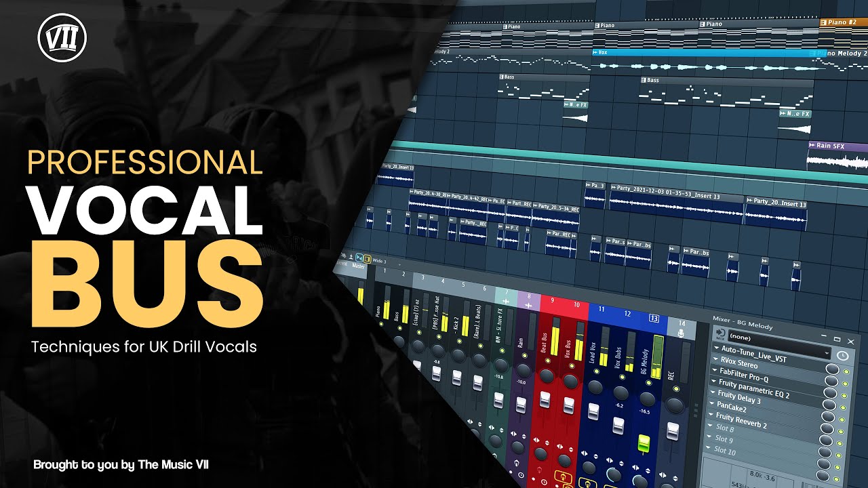The height and width of the screenshot is (488, 868).
Task: Mute the Vox Bus mixer track
Action: pyautogui.click(x=572, y=366)
